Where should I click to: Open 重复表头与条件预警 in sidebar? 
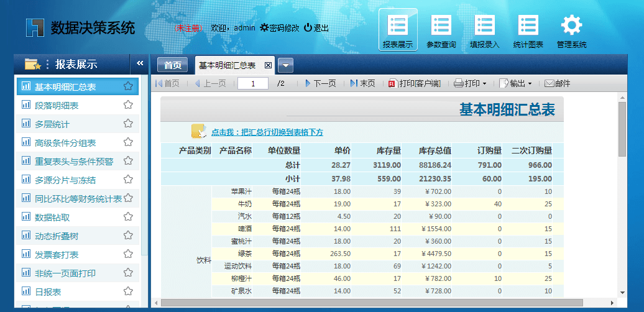74,162
